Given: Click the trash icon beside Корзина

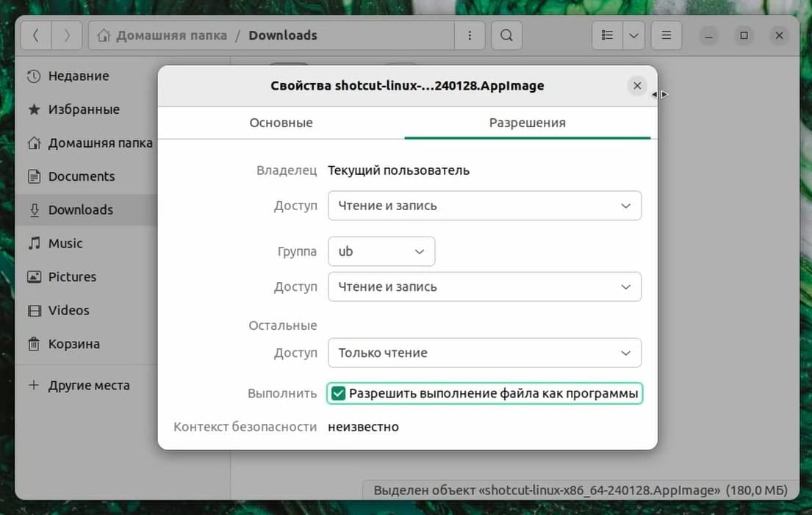Looking at the screenshot, I should click(34, 344).
